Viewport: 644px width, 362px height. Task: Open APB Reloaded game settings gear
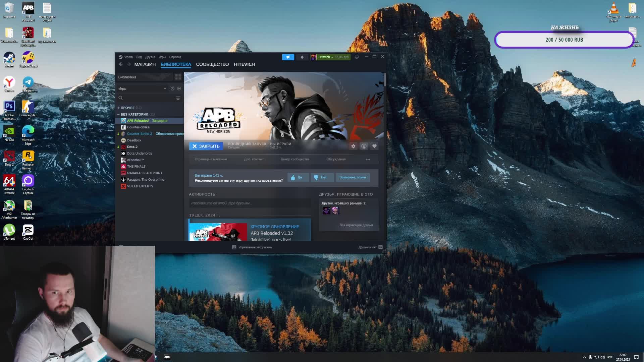tap(353, 146)
